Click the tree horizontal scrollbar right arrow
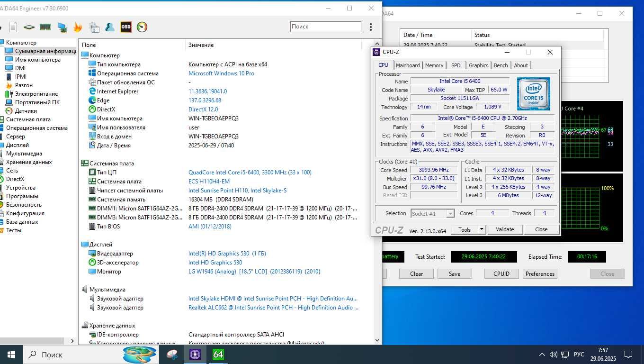The width and height of the screenshot is (644, 364). point(72,340)
